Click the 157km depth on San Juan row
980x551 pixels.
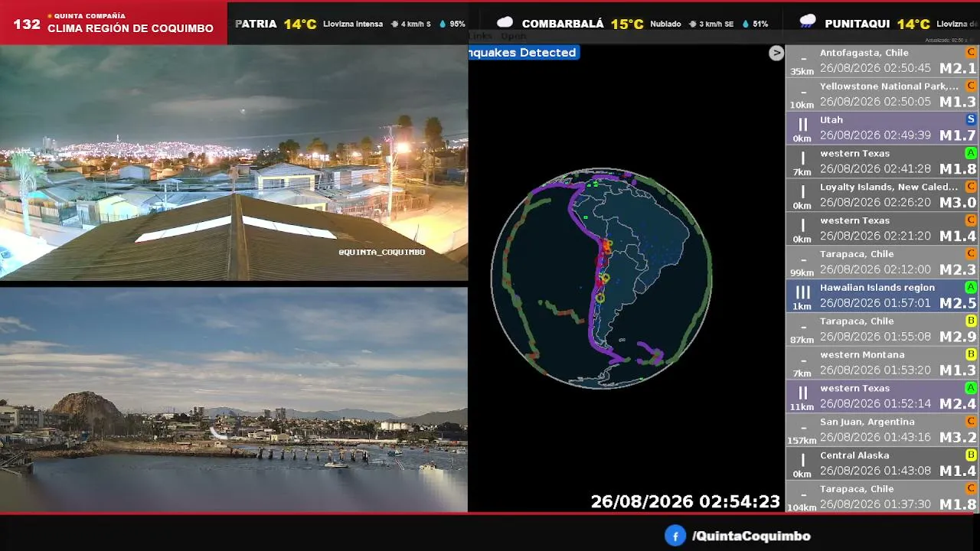click(803, 441)
